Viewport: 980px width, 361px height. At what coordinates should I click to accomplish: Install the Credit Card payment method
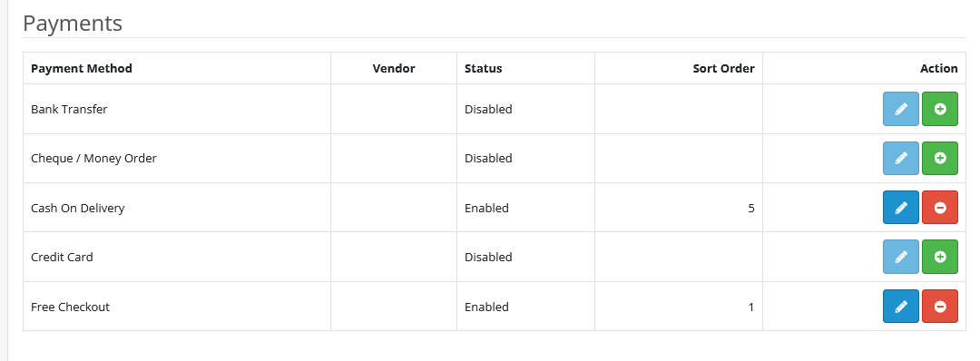tap(940, 257)
